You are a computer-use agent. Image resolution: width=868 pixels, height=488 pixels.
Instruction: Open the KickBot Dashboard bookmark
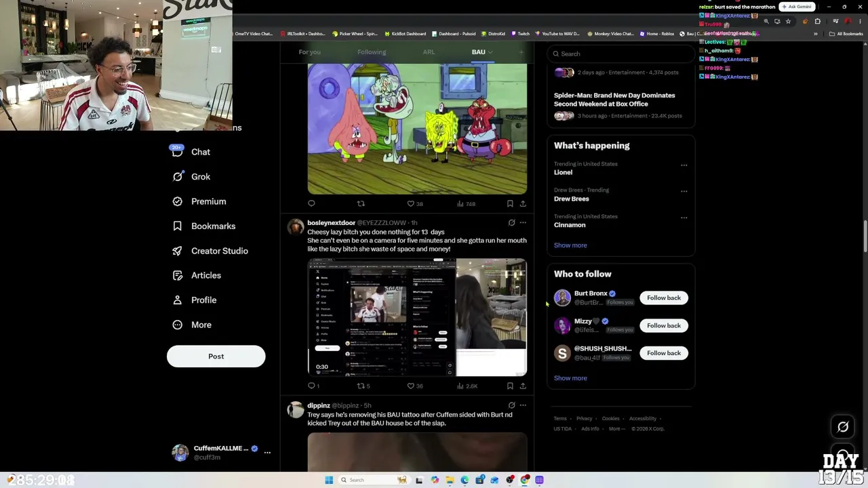[406, 34]
